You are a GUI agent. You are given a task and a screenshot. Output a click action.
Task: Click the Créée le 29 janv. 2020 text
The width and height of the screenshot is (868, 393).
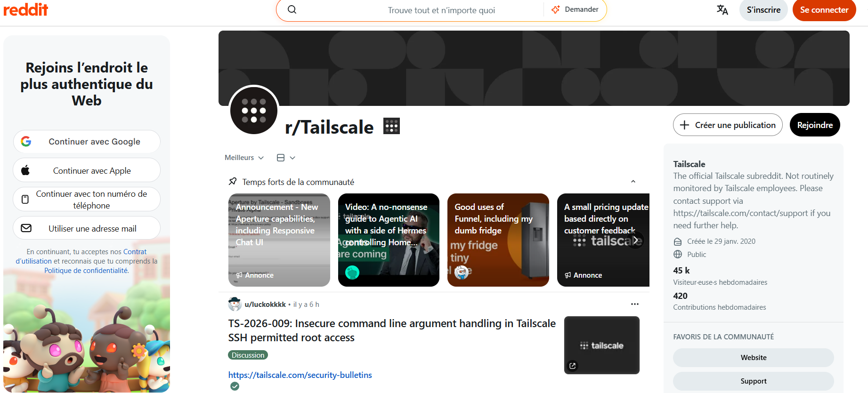coord(721,241)
